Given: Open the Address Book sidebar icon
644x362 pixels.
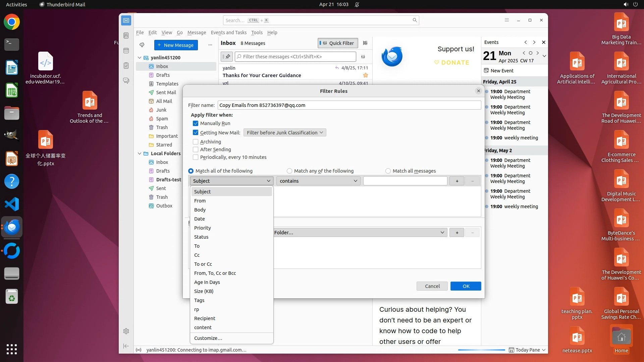Looking at the screenshot, I should click(x=126, y=36).
